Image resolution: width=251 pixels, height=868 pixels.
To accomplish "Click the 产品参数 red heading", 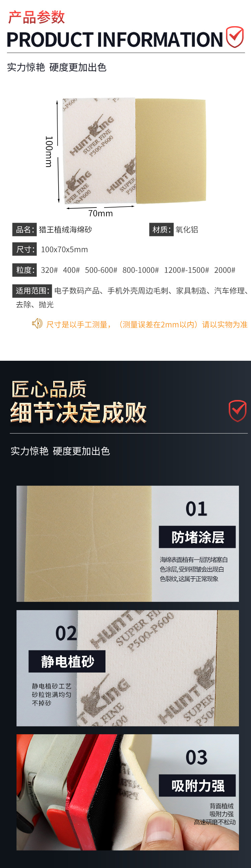I will [36, 17].
